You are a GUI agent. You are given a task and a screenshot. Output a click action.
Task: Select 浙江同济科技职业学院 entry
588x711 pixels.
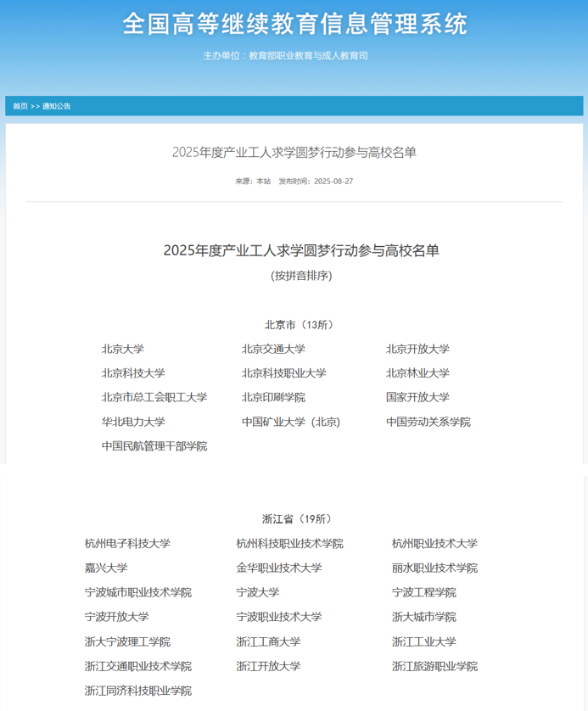coord(138,691)
